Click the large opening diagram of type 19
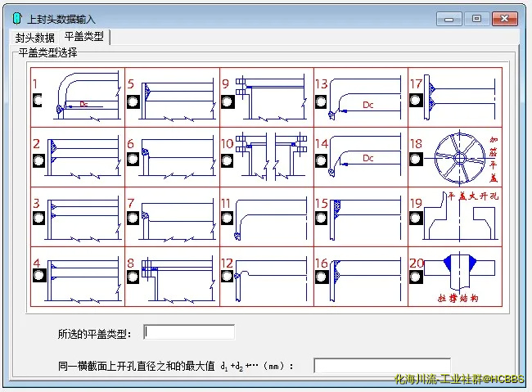 pos(459,217)
